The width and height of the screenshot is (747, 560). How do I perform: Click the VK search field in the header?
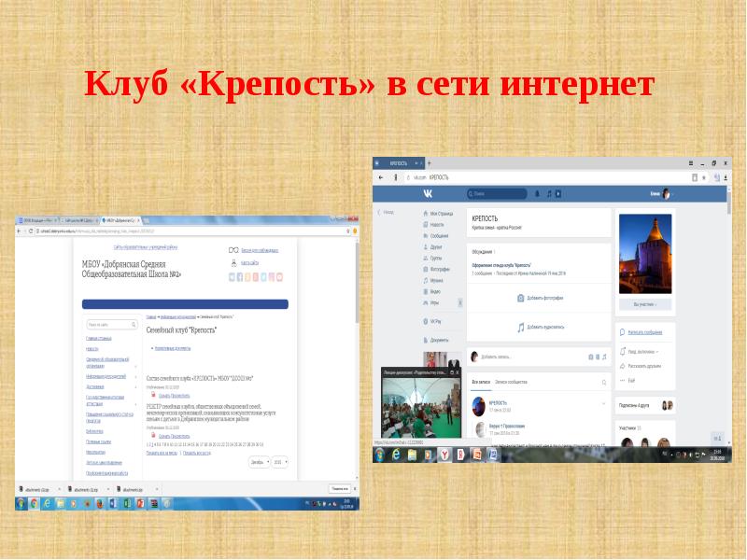coord(497,194)
